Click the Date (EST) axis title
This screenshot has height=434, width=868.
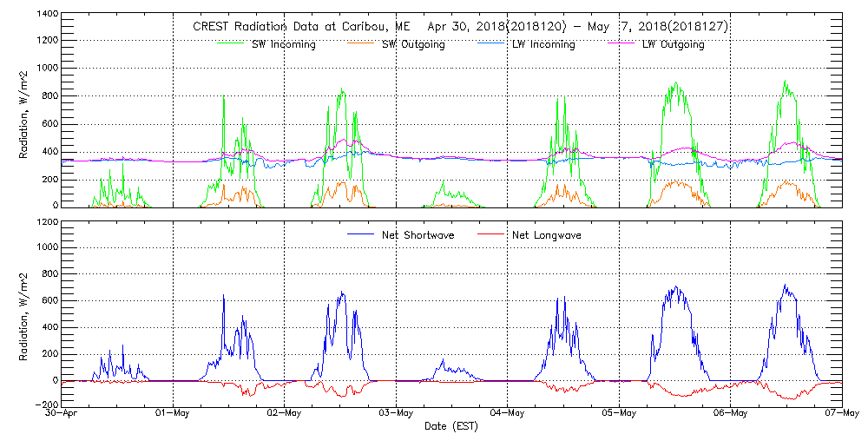click(452, 426)
